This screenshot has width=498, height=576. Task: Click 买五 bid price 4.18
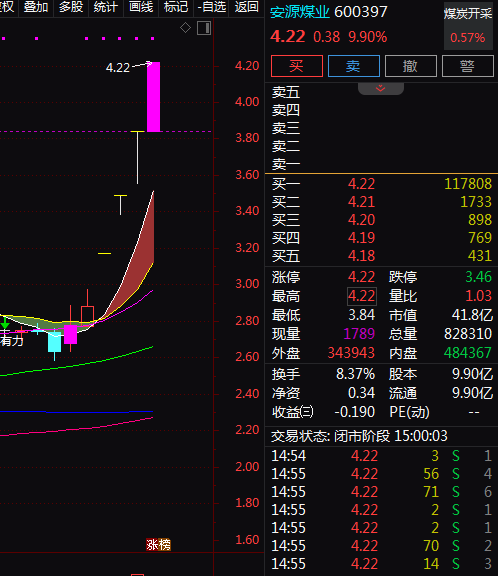(361, 256)
